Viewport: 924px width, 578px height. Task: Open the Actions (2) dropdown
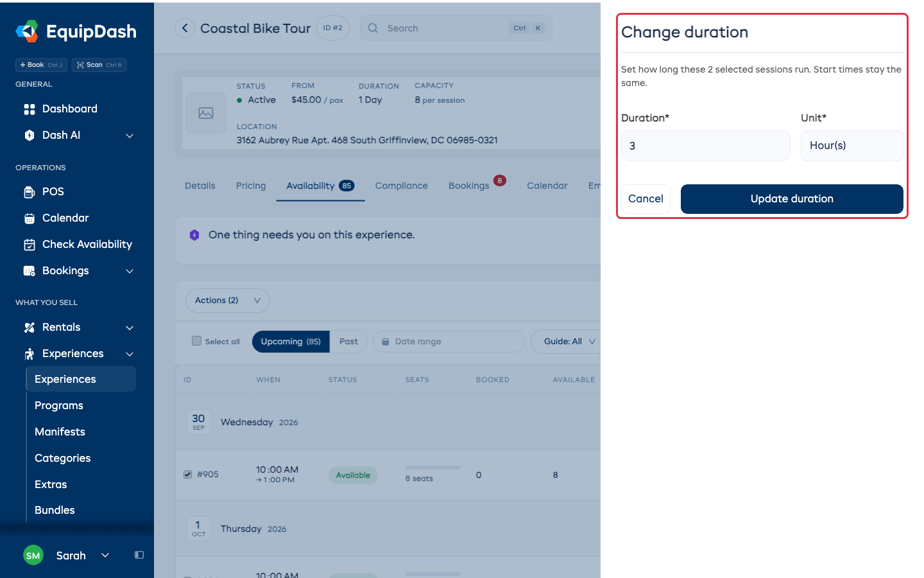coord(228,301)
